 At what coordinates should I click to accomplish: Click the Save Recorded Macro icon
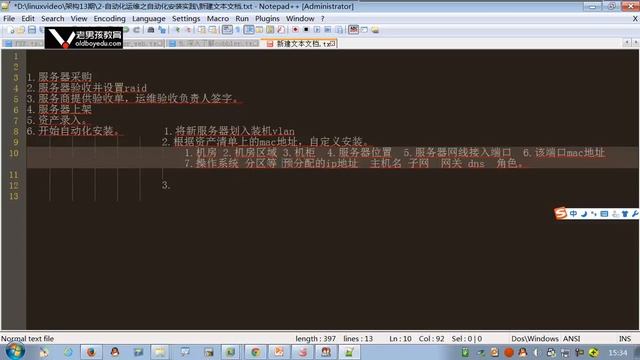point(339,30)
